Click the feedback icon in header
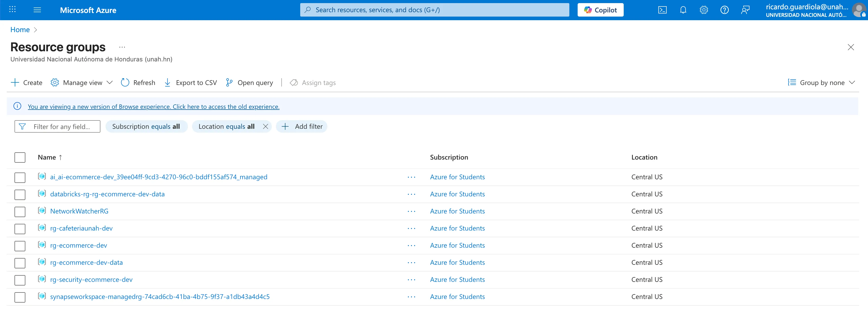The width and height of the screenshot is (868, 329). (745, 10)
